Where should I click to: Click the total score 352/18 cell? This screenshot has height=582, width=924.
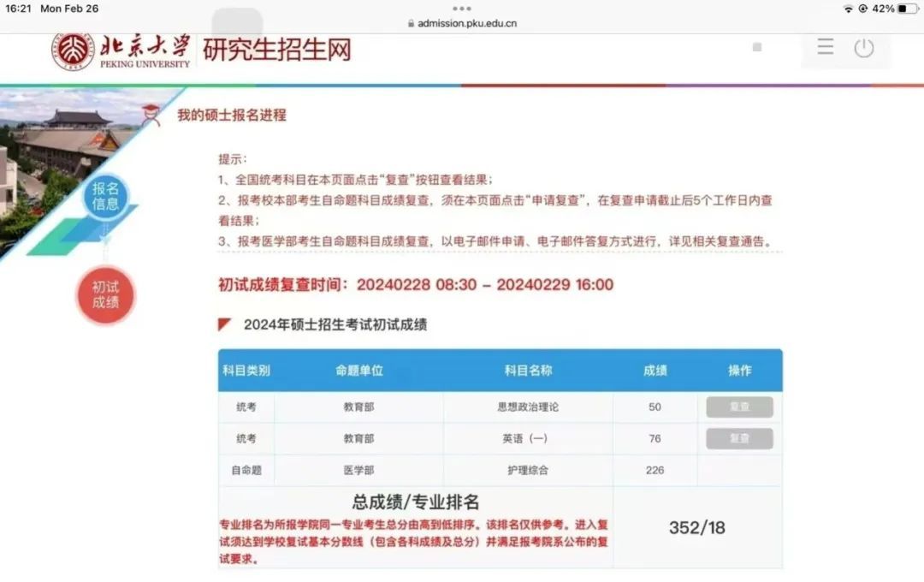pyautogui.click(x=699, y=528)
